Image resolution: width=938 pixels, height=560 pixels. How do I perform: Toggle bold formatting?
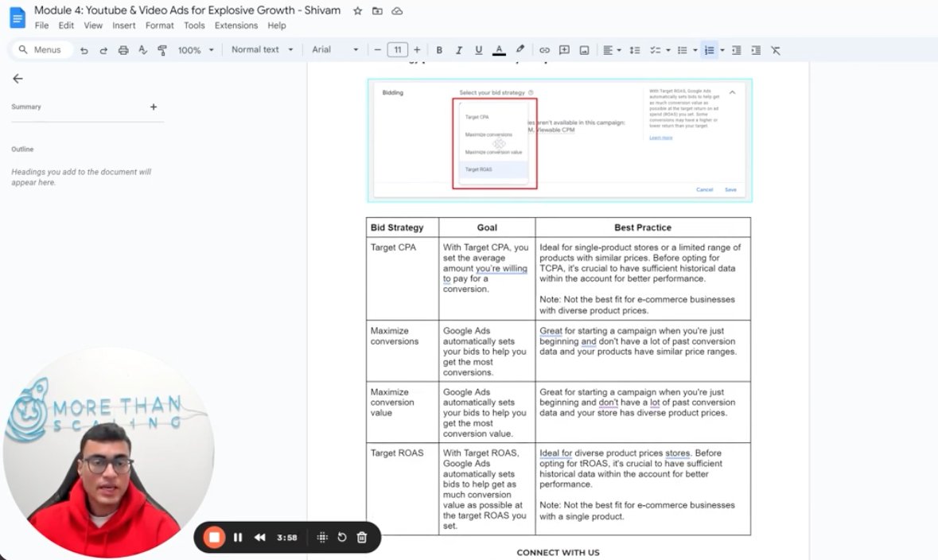pyautogui.click(x=439, y=50)
